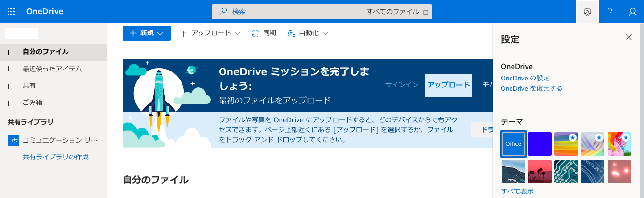The width and height of the screenshot is (644, 198).
Task: Click 共有ライブラリの作成 link
Action: pyautogui.click(x=56, y=157)
